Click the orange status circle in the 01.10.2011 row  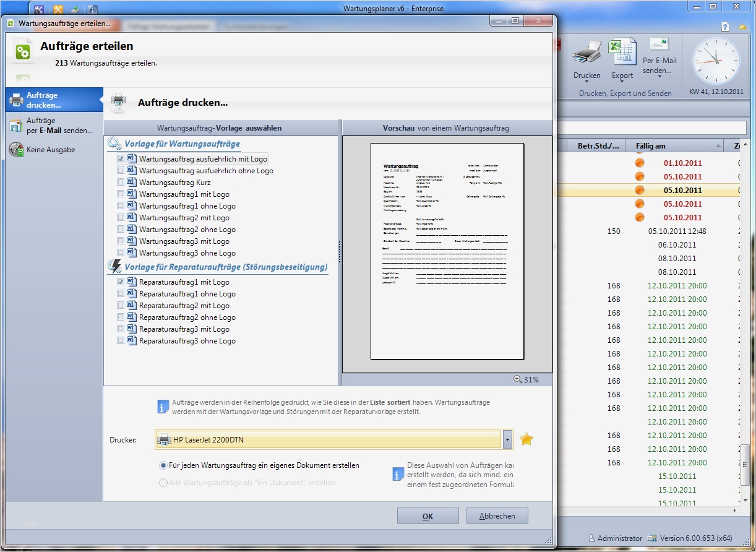click(x=640, y=163)
